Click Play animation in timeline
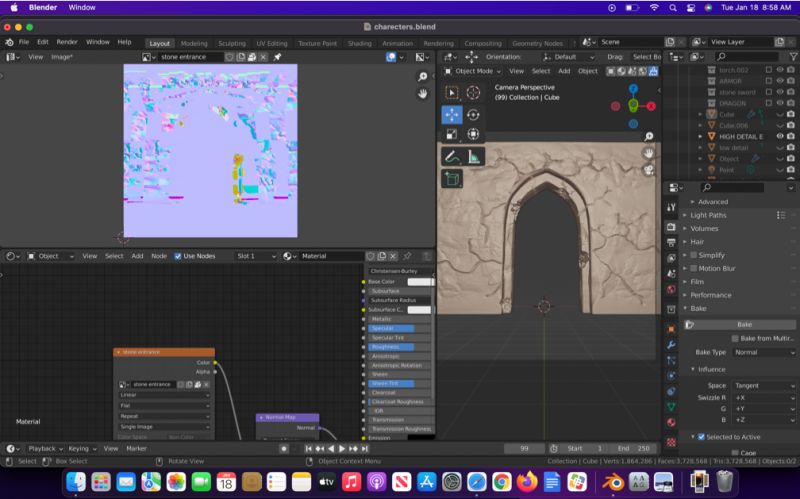The image size is (800, 499). click(x=342, y=448)
